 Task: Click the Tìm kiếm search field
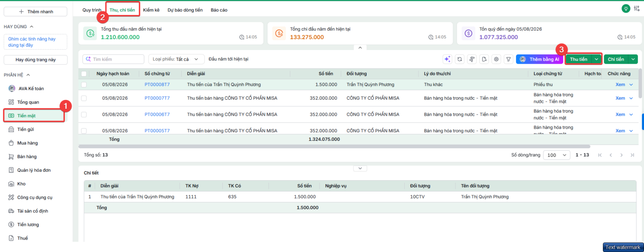(114, 59)
